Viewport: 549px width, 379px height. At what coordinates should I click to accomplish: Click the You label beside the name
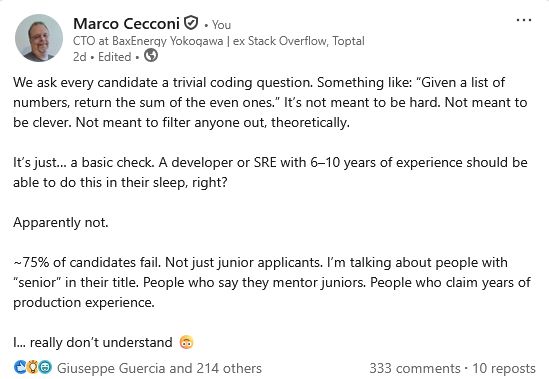point(221,25)
